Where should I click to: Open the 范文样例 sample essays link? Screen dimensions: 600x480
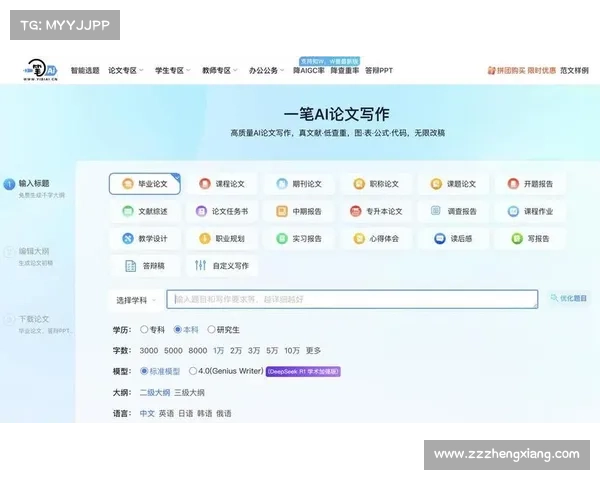point(575,71)
